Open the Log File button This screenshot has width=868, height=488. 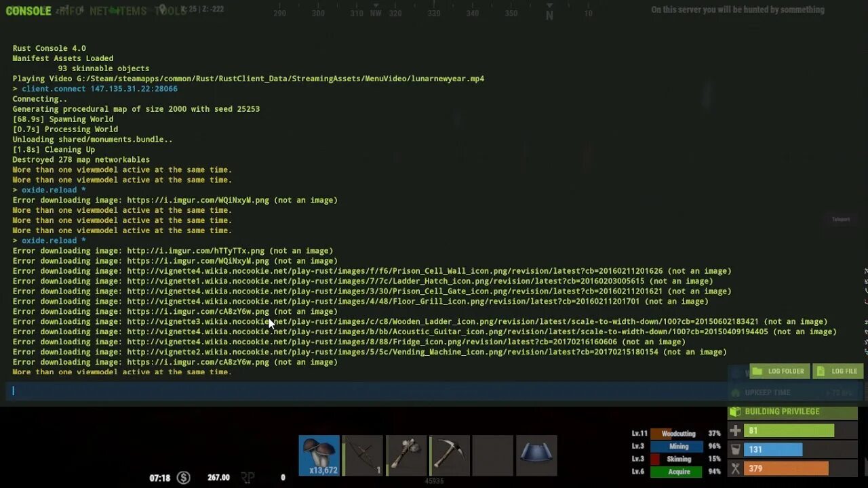click(x=837, y=371)
